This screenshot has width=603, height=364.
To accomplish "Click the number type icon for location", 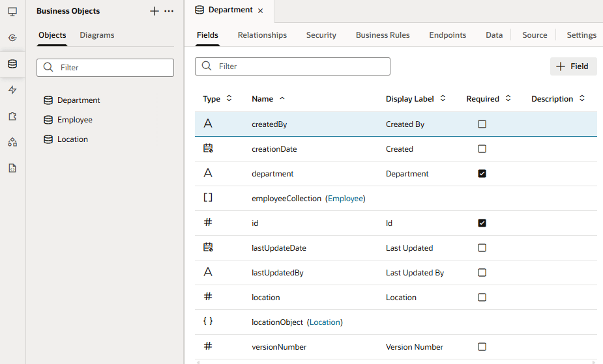I will tap(208, 296).
